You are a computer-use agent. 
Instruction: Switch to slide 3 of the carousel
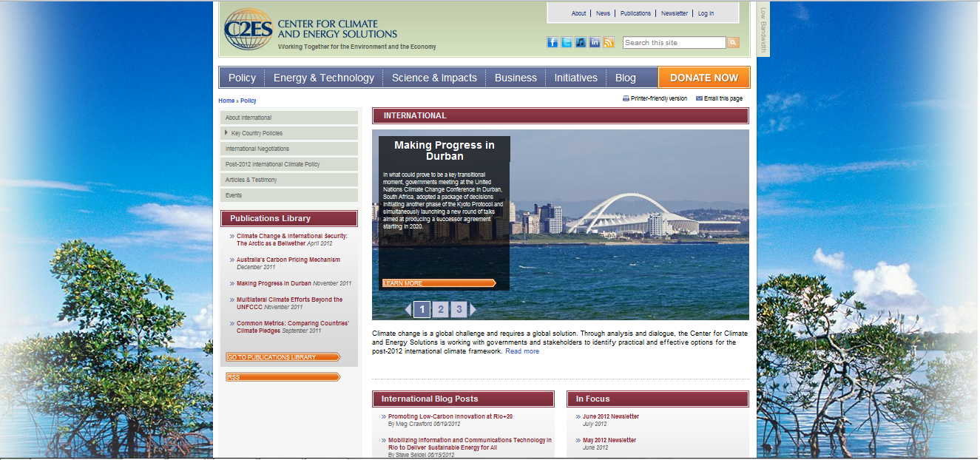[x=460, y=309]
